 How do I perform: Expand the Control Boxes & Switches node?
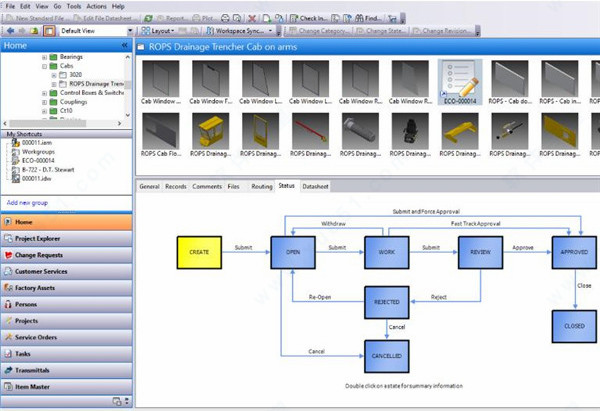click(44, 93)
